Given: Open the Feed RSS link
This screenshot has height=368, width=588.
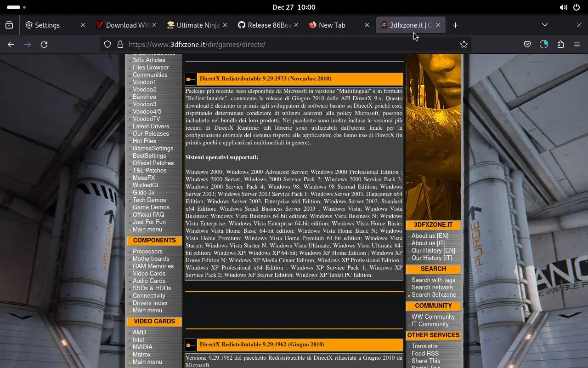Looking at the screenshot, I should (x=425, y=354).
